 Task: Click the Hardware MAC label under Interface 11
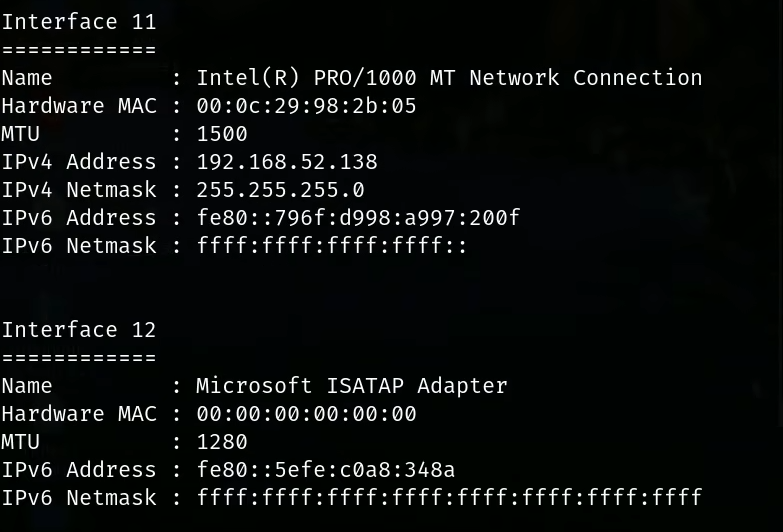(x=79, y=106)
